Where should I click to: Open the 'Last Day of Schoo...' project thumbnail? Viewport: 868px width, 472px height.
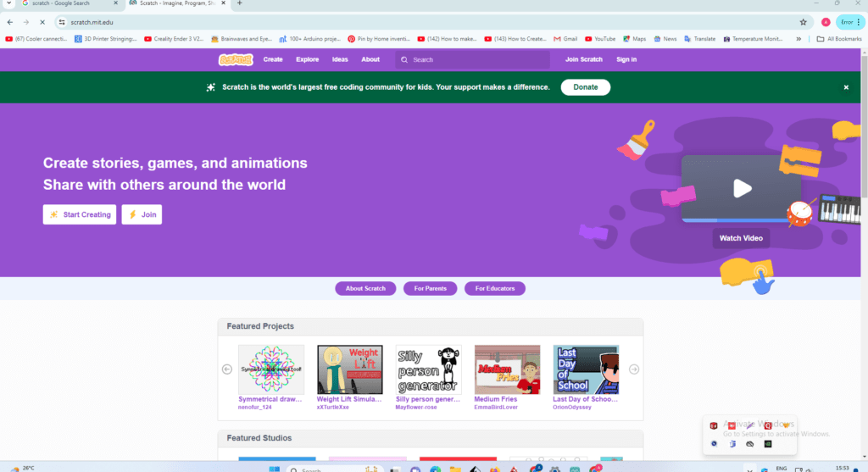(586, 369)
